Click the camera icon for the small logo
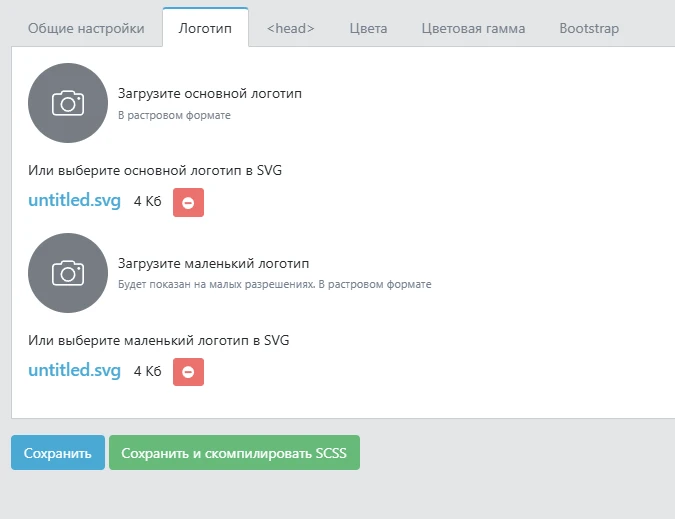This screenshot has width=675, height=519. coord(68,273)
